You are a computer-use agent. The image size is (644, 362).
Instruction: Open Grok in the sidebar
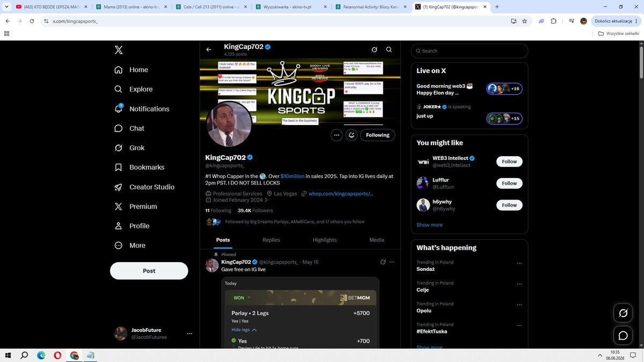(129, 147)
